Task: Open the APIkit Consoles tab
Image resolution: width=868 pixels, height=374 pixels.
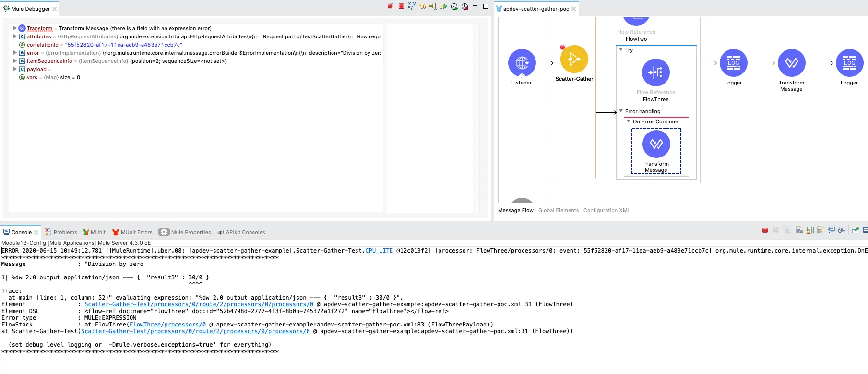Action: click(x=241, y=232)
